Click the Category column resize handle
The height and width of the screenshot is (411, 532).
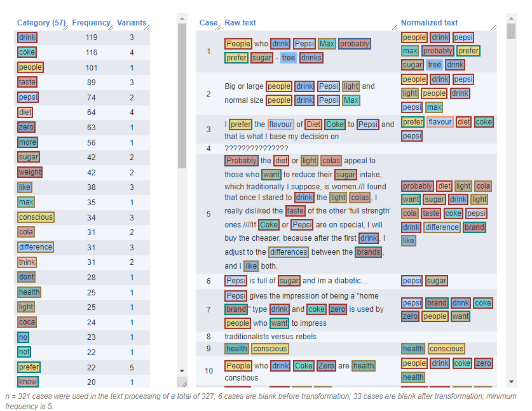(66, 26)
